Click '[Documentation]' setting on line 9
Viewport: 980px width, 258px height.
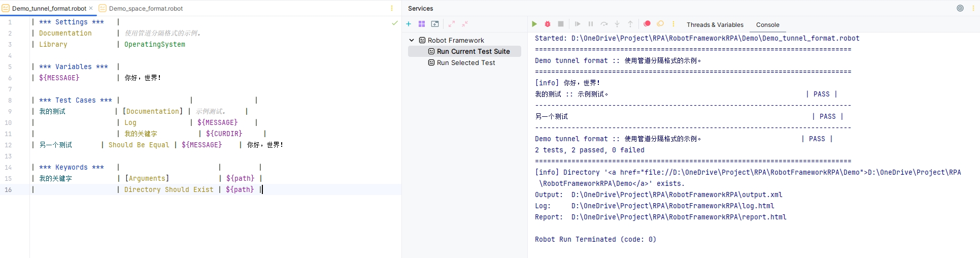click(153, 111)
